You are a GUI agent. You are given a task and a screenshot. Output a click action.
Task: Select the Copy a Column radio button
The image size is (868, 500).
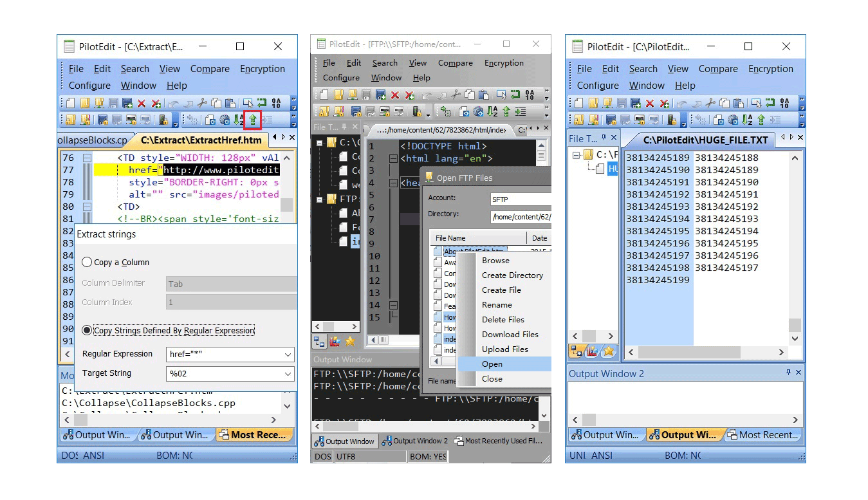point(87,262)
